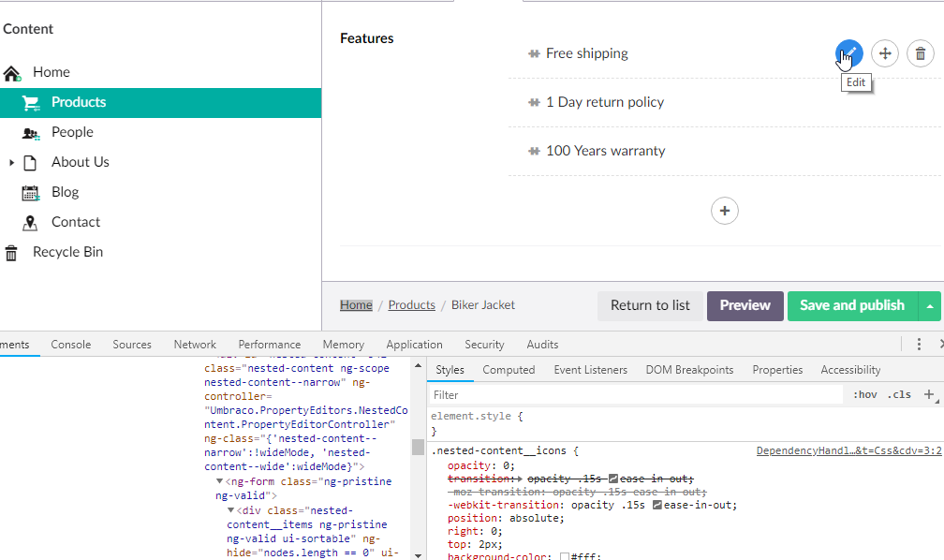This screenshot has height=560, width=944.
Task: Click the move icon beside Free shipping
Action: [x=885, y=53]
